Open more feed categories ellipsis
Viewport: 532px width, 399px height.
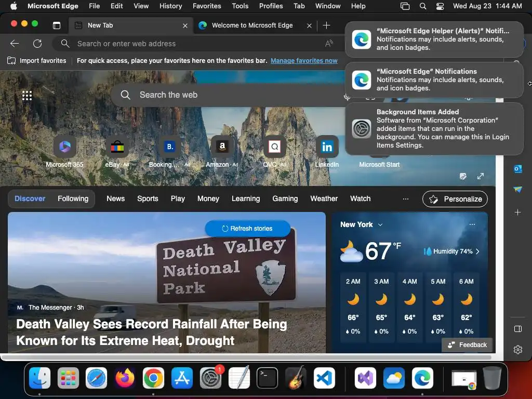[x=405, y=199]
